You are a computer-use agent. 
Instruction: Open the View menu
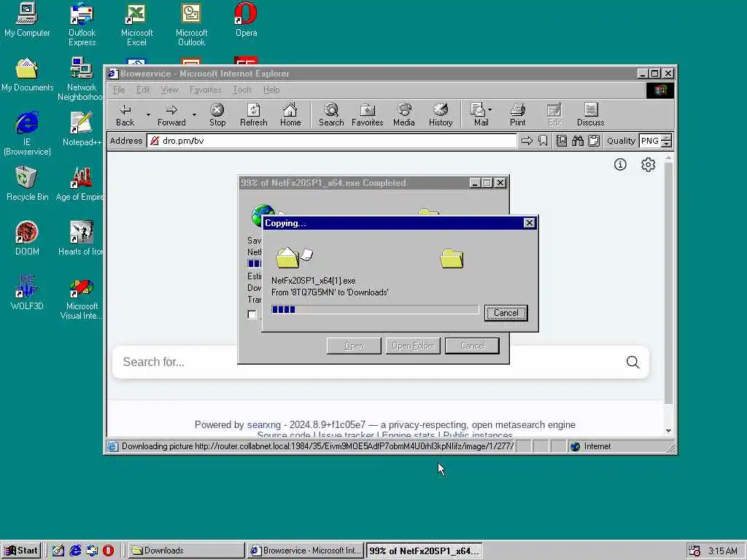pos(169,90)
